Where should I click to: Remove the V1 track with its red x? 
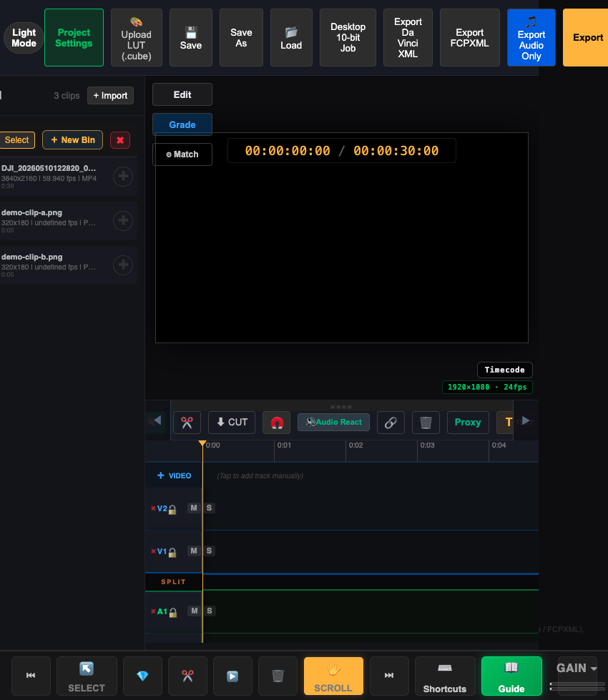(x=153, y=551)
